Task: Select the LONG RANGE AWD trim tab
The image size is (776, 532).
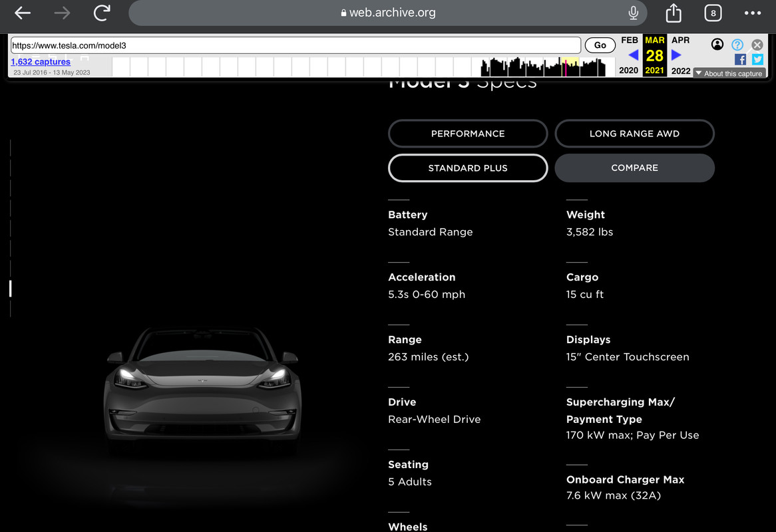Action: (634, 134)
